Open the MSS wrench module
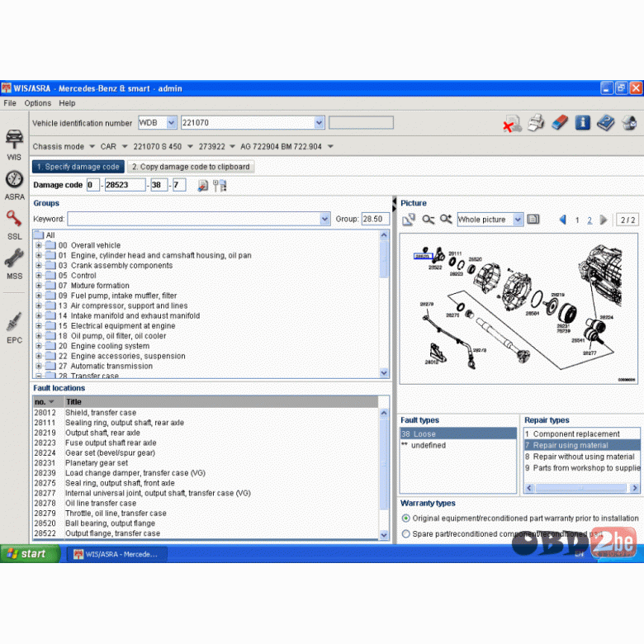The height and width of the screenshot is (644, 644). point(14,264)
